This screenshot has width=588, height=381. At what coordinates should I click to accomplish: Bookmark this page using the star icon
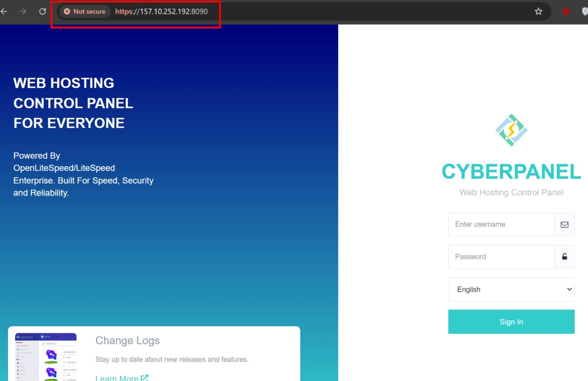538,11
